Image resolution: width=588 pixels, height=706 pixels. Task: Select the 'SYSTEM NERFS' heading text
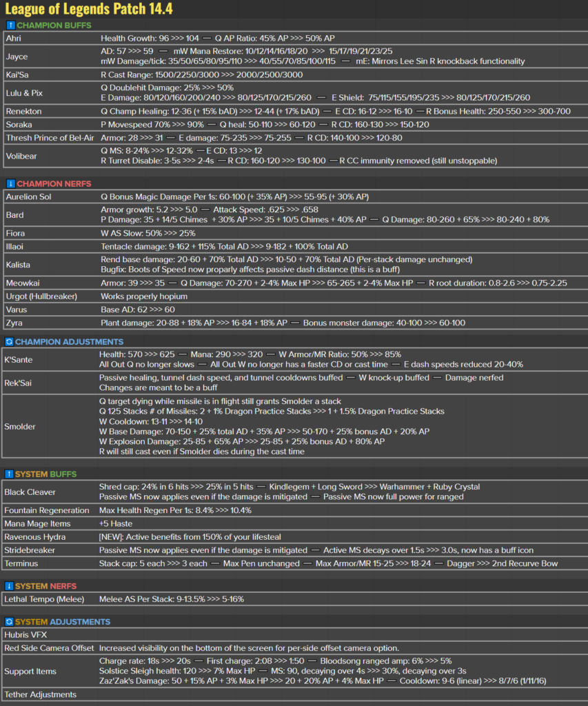click(46, 586)
